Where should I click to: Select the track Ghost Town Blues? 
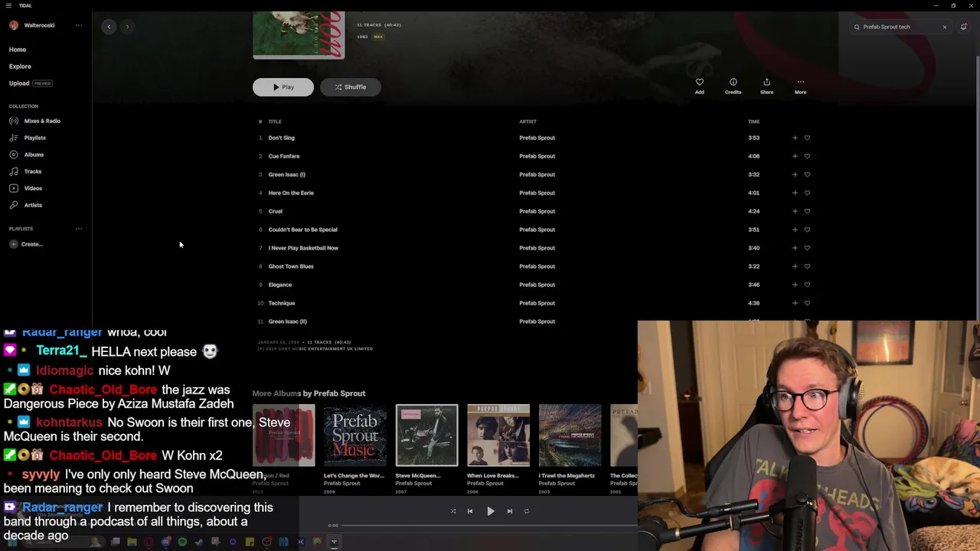point(291,266)
